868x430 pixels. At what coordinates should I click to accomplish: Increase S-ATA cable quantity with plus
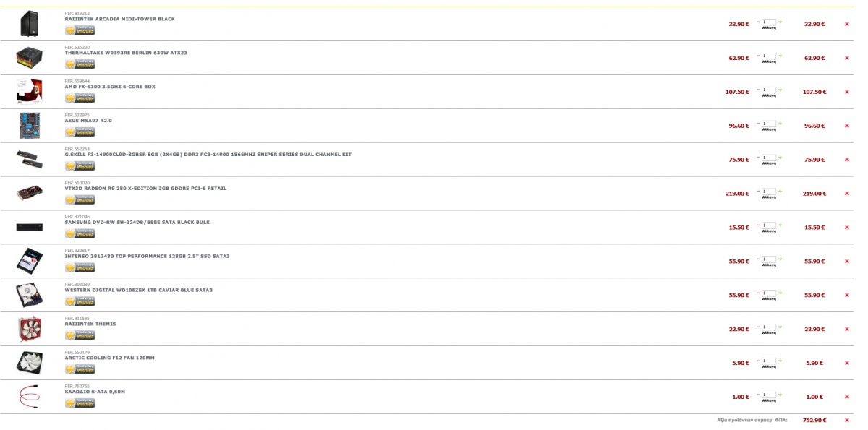click(x=780, y=395)
